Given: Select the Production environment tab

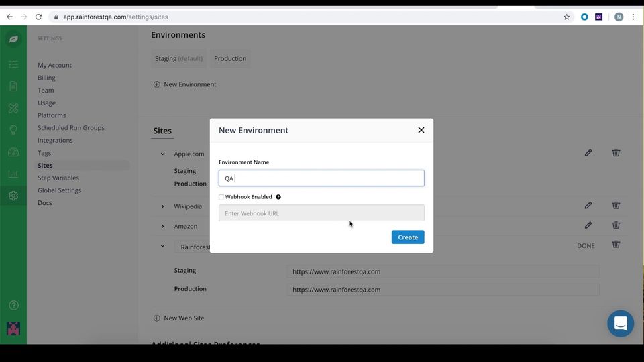Looking at the screenshot, I should 230,58.
